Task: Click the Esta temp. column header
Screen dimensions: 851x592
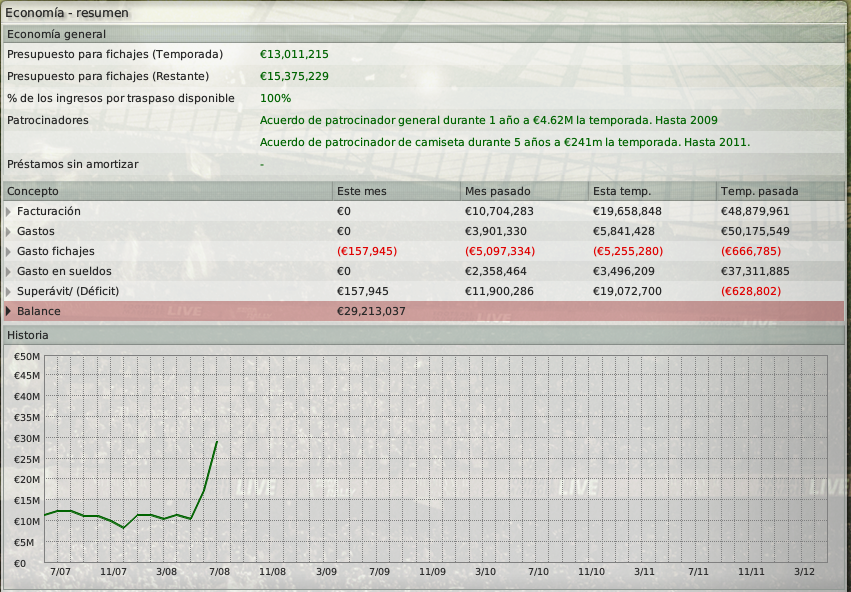Action: click(x=652, y=191)
